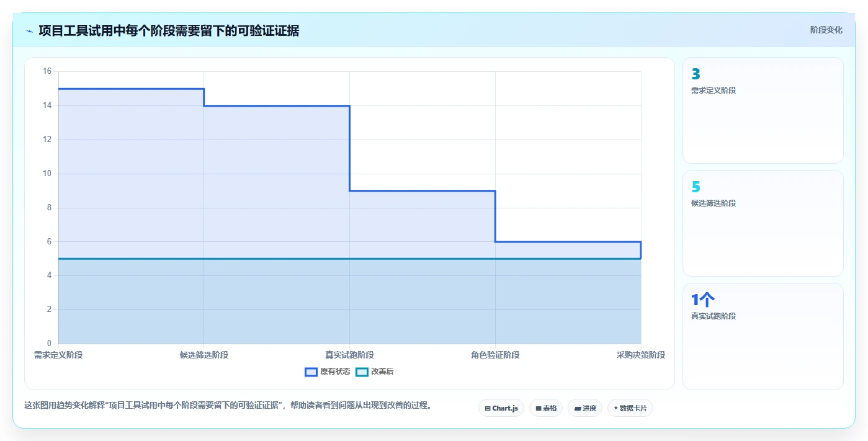
Task: Toggle the 改善后 legend entry
Action: click(375, 372)
